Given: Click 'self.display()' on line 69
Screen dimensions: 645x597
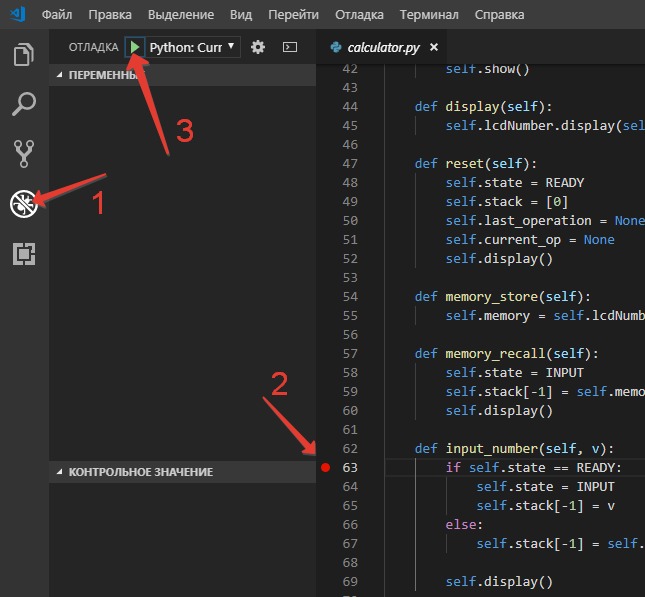Looking at the screenshot, I should coord(499,581).
